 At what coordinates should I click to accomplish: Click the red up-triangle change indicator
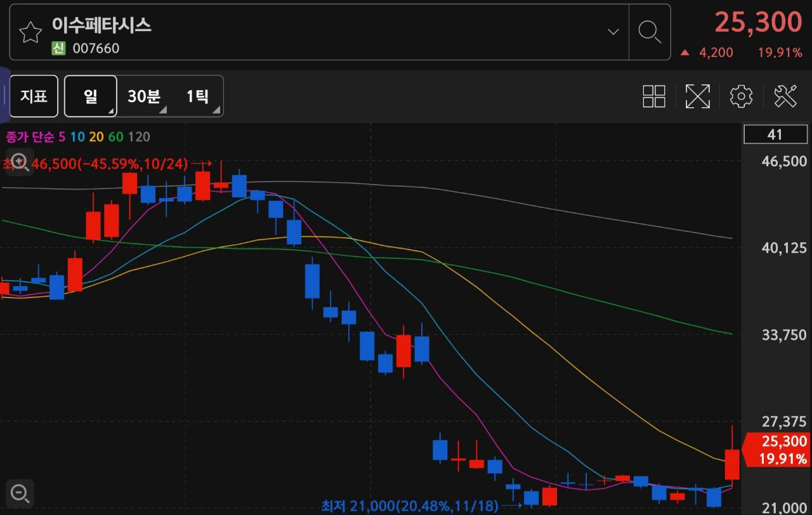[684, 53]
